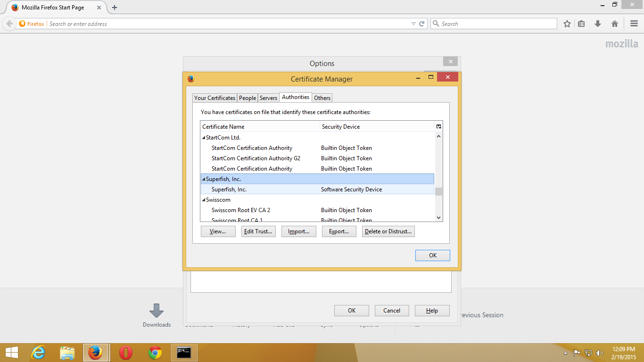Viewport: 644px width, 362px height.
Task: Switch to the People tab
Action: click(248, 98)
